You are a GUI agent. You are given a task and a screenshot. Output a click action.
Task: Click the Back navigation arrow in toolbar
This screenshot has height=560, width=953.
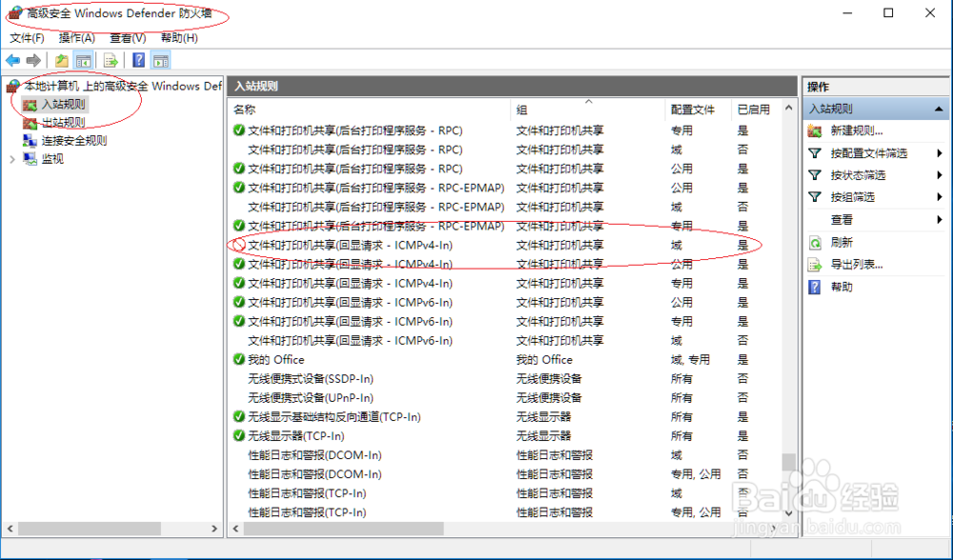12,59
